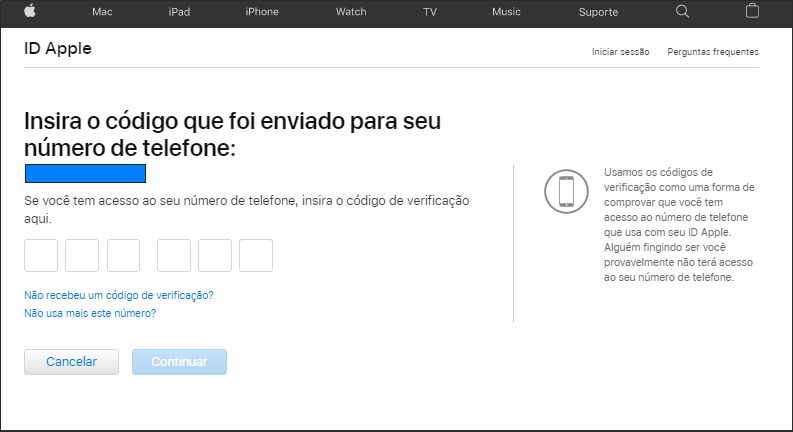Screen dimensions: 793x432
Task: Click the Continuar button
Action: point(180,362)
